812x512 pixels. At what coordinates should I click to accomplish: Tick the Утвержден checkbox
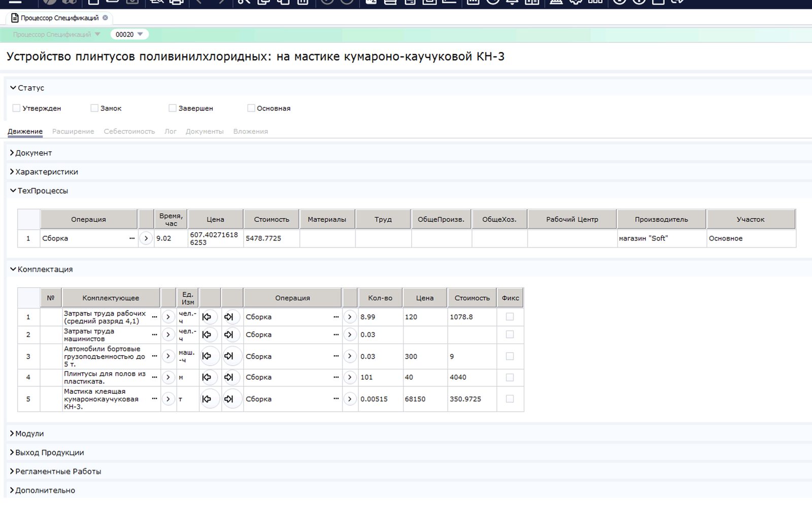16,108
